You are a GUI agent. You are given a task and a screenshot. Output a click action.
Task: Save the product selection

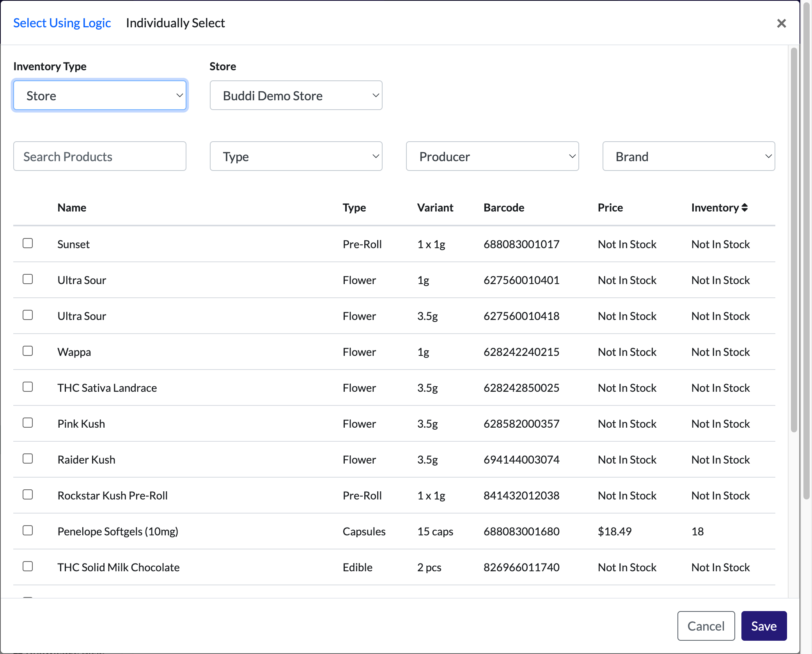click(x=764, y=626)
